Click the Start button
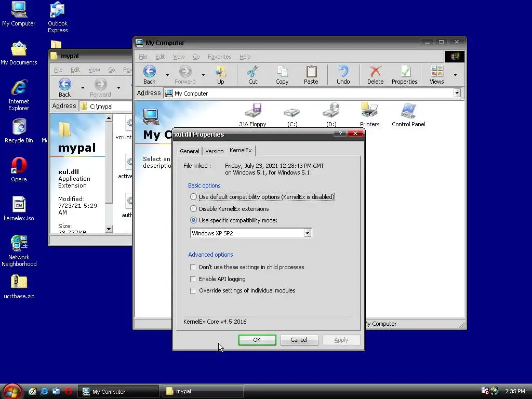 (12, 392)
